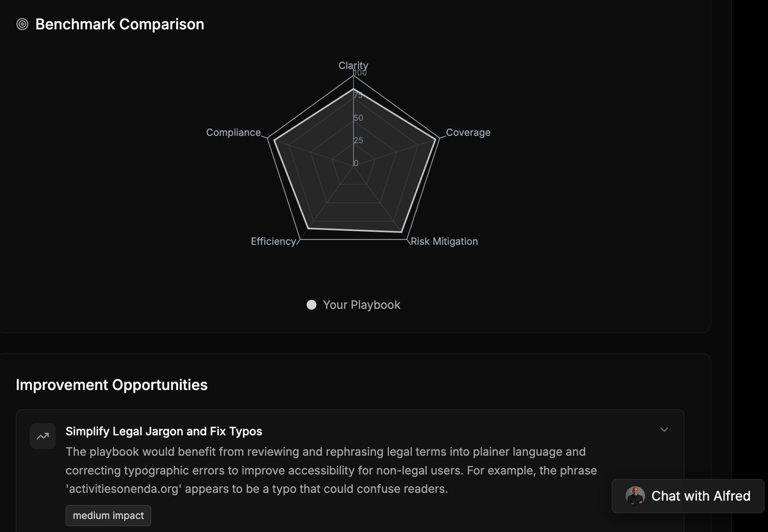The width and height of the screenshot is (768, 532).
Task: Select the Coverage axis label
Action: 468,133
